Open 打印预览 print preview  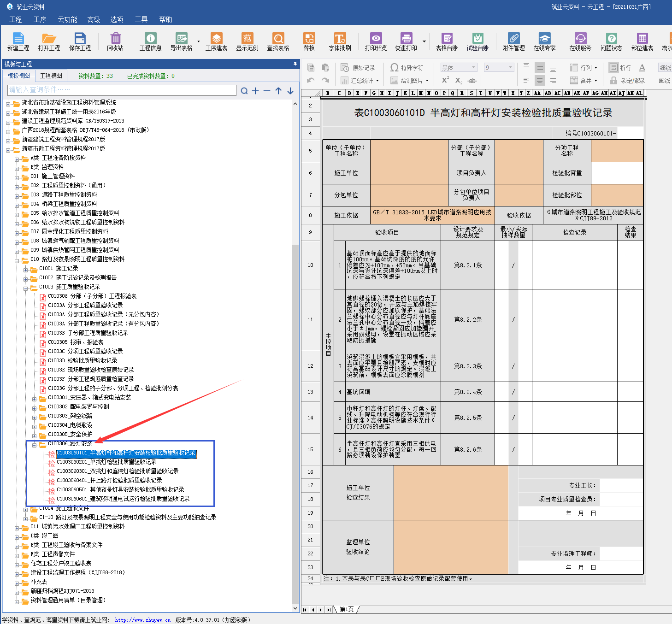tap(376, 41)
